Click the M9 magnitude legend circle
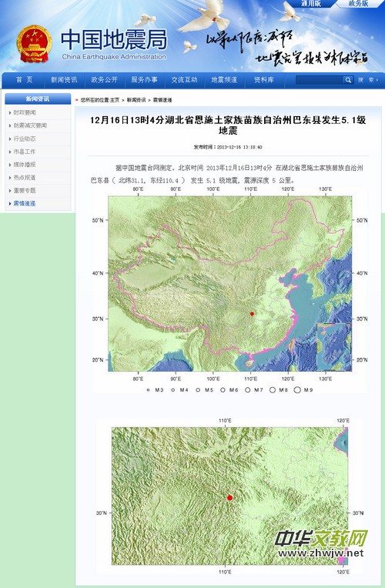This screenshot has height=588, width=385. pos(297,390)
